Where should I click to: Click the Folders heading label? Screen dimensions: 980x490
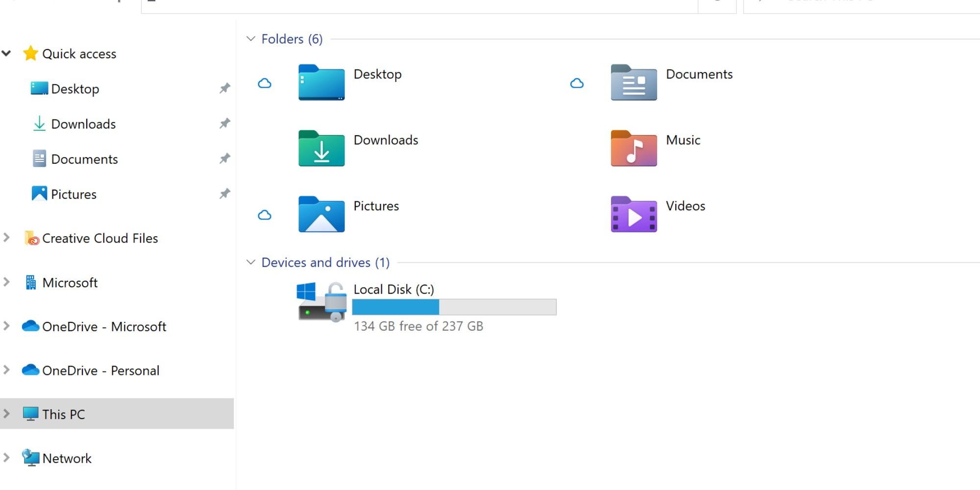click(x=285, y=39)
